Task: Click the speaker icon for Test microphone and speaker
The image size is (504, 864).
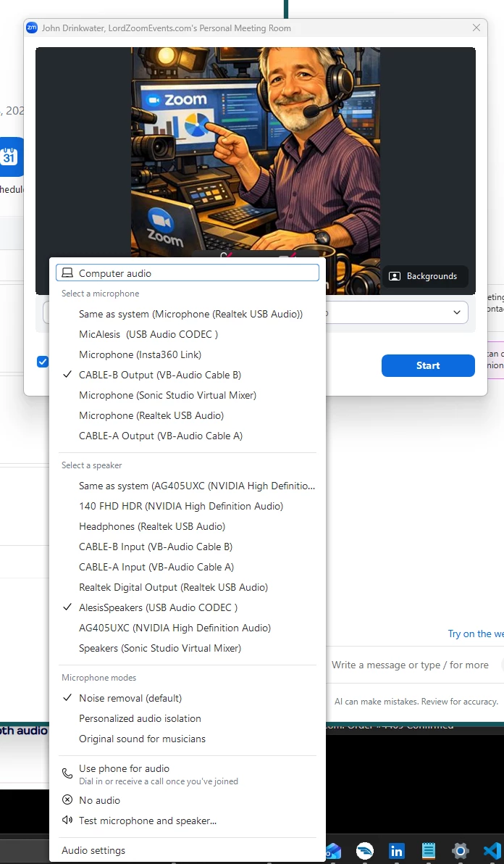Action: click(67, 820)
